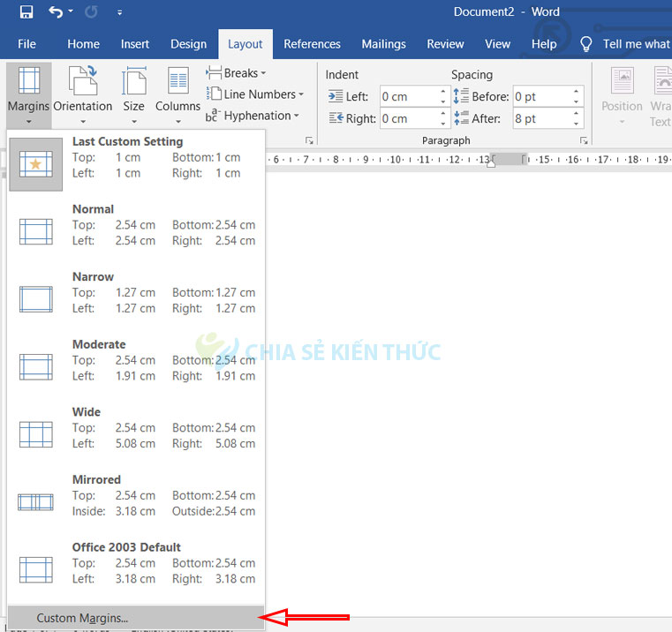Open the Breaks dropdown
The width and height of the screenshot is (672, 632).
[236, 73]
